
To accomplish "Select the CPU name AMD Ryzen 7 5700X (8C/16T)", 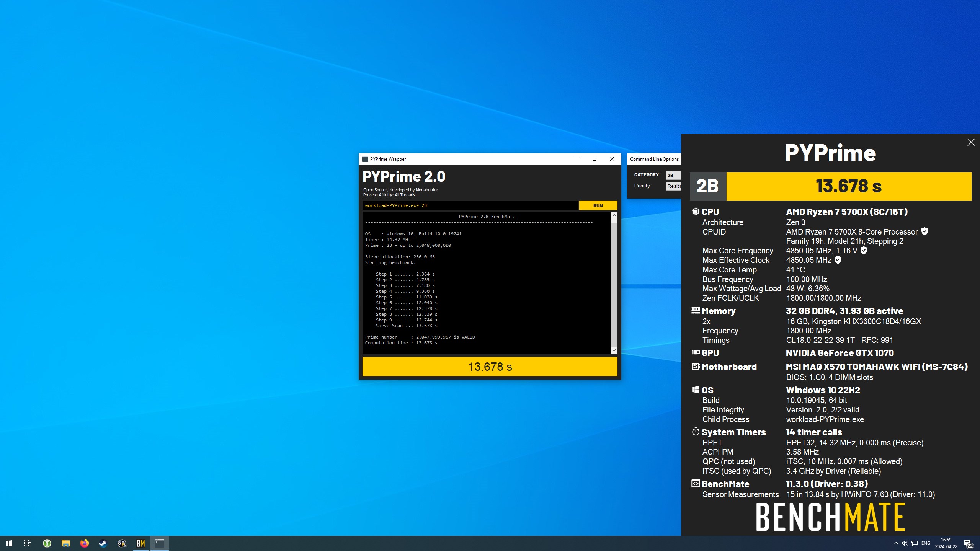I will point(847,212).
